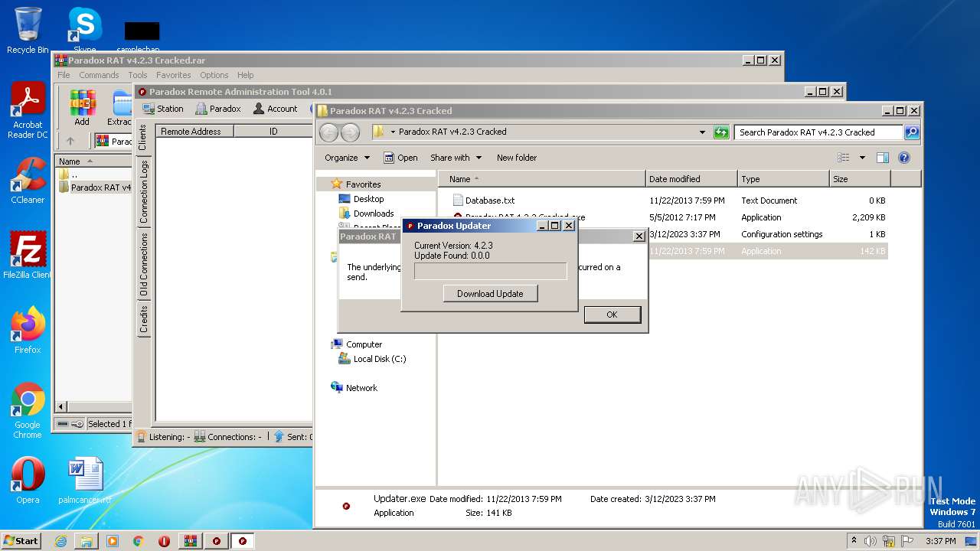Image resolution: width=980 pixels, height=551 pixels.
Task: Open Firefox desktop icon
Action: click(x=28, y=331)
